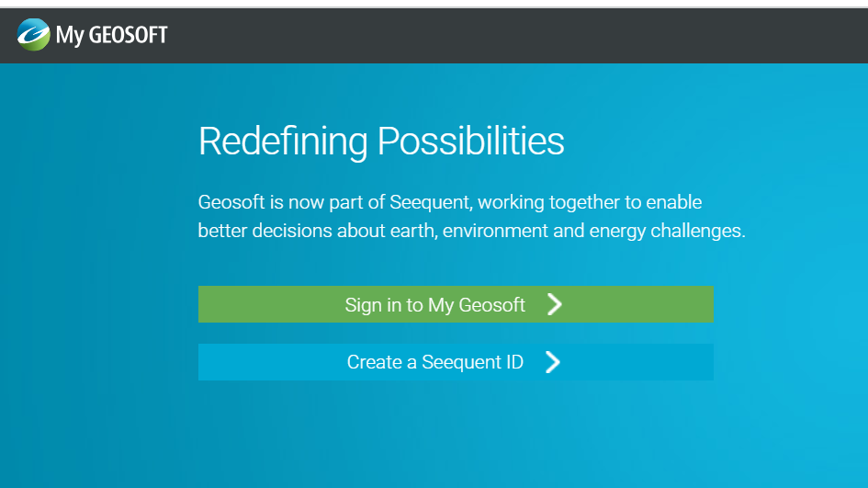Click the word "Possibilities" in the title
Screen dimensions: 868x488
click(470, 142)
